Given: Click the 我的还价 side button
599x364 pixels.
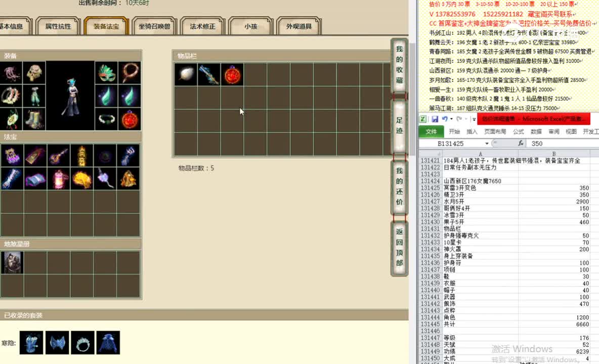Looking at the screenshot, I should [399, 187].
